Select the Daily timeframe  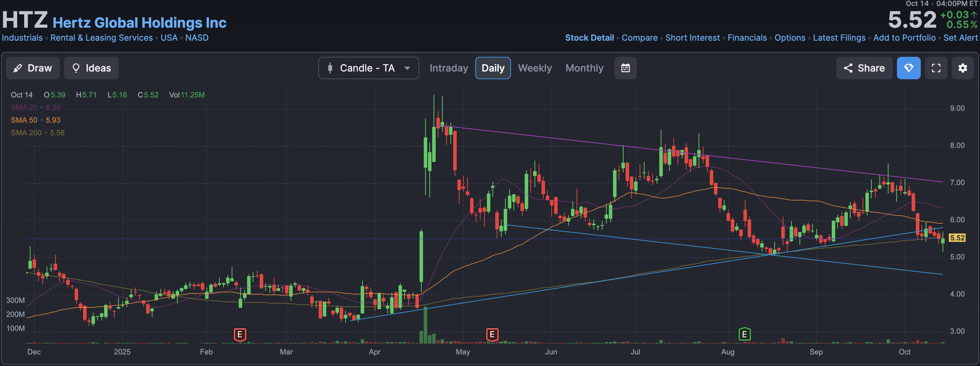[493, 68]
